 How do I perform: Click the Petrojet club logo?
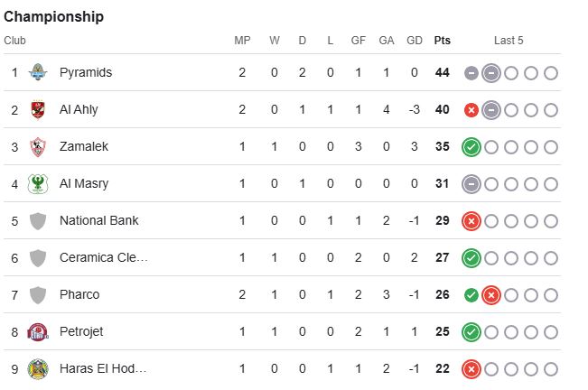pos(38,332)
